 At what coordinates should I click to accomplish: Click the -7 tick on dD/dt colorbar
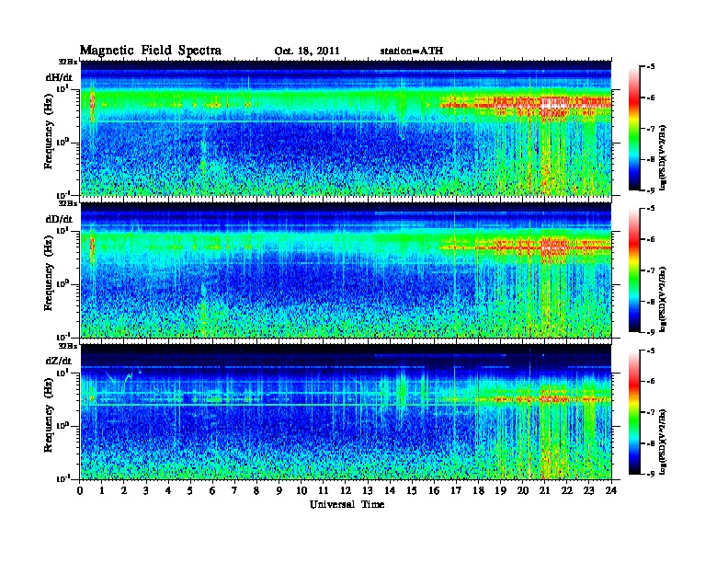(x=651, y=270)
